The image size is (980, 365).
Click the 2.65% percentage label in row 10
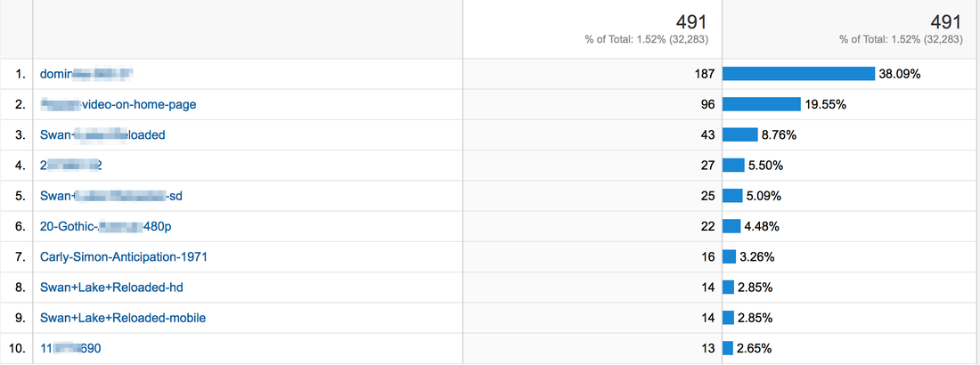pyautogui.click(x=755, y=348)
